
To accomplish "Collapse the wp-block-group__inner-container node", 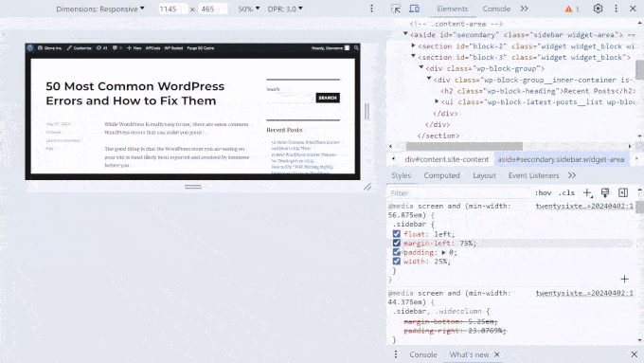I will pyautogui.click(x=429, y=79).
